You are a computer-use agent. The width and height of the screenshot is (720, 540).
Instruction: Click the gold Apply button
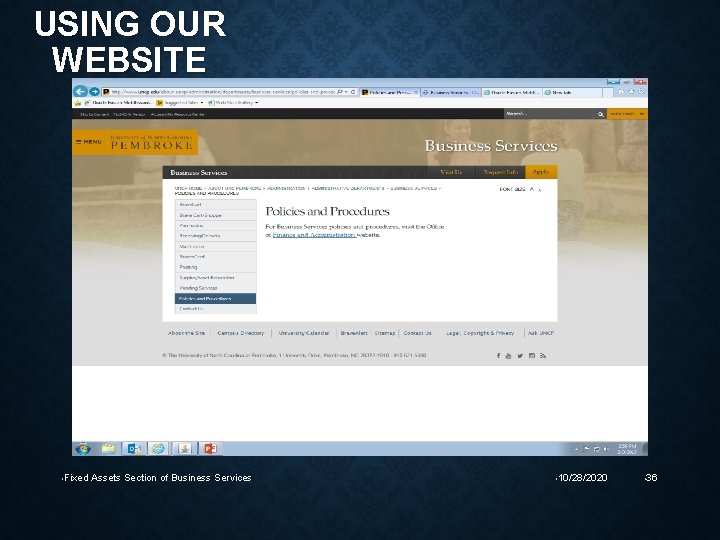coord(541,172)
